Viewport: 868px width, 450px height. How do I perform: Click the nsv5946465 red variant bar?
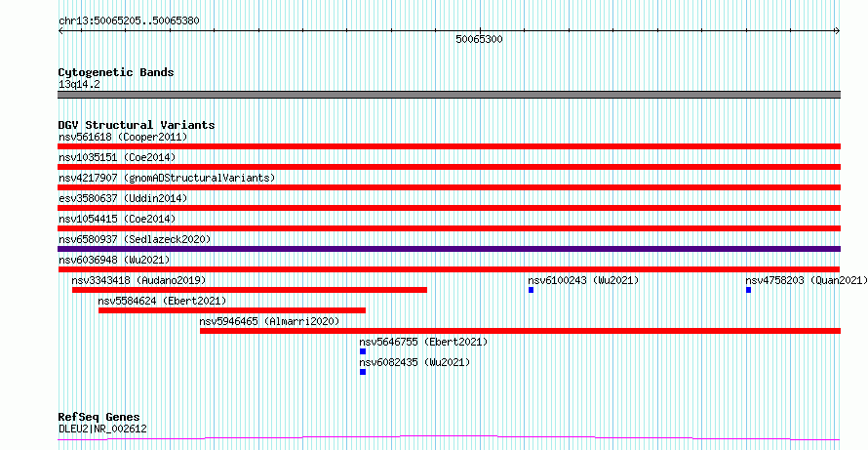point(521,331)
